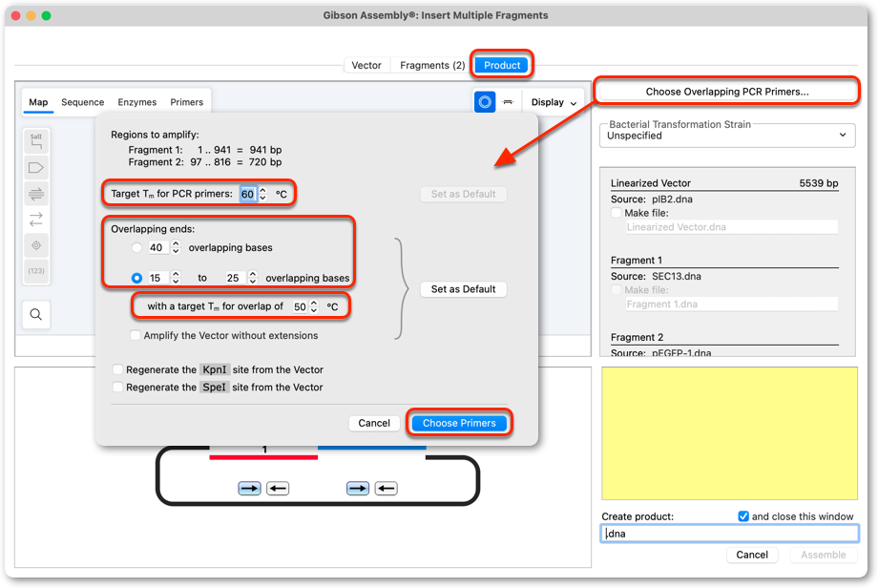The width and height of the screenshot is (878, 588).
Task: Switch to the Vector tab
Action: [366, 66]
